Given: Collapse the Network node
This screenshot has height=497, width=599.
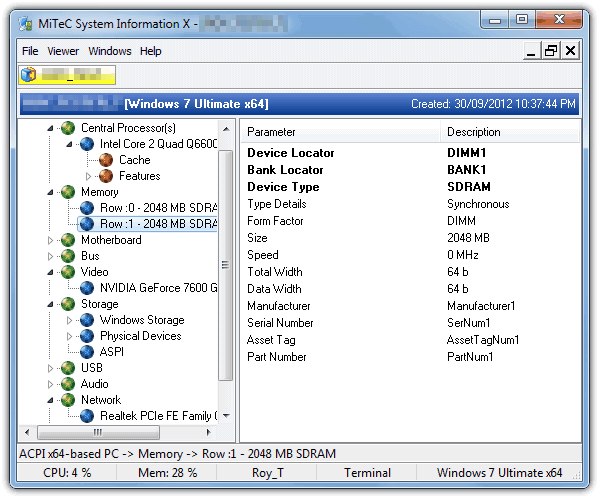Looking at the screenshot, I should (50, 401).
